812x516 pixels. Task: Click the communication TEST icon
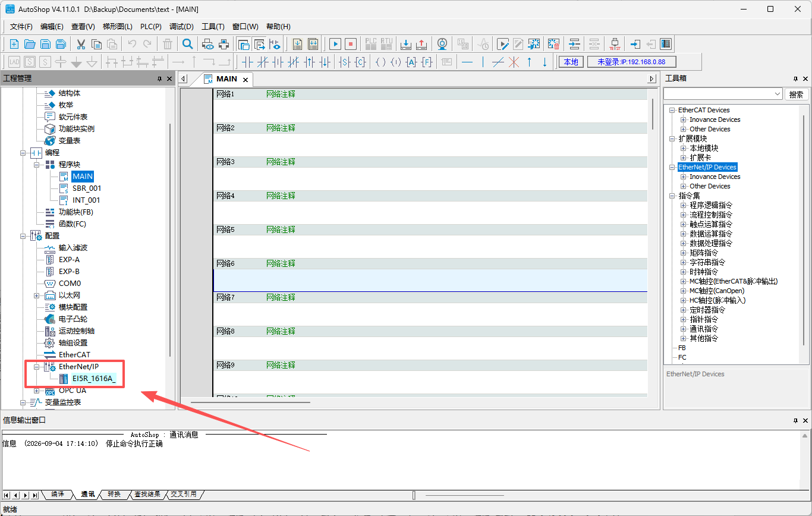click(615, 44)
